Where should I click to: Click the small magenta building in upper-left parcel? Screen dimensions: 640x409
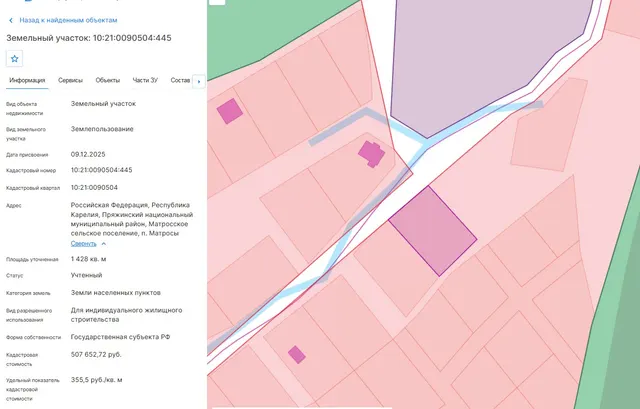coord(230,111)
